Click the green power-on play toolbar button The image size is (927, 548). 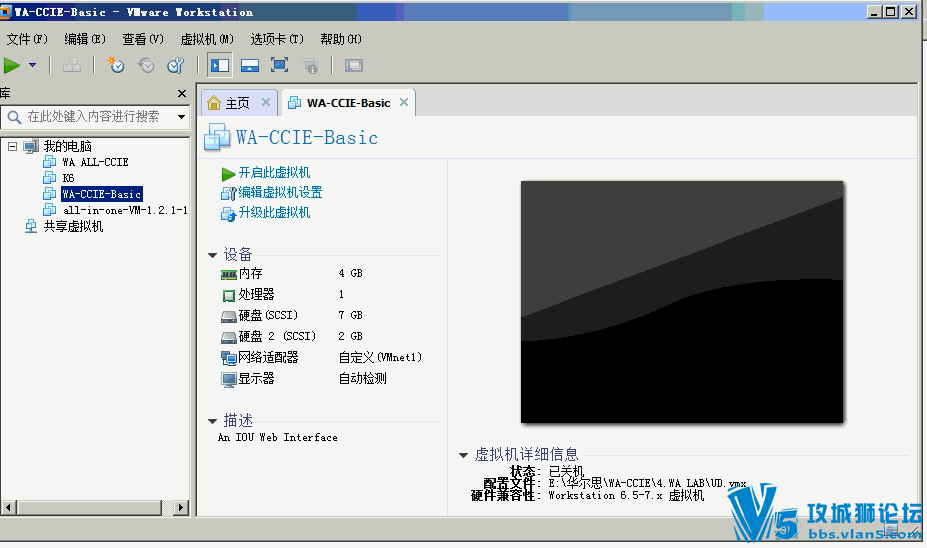[12, 66]
